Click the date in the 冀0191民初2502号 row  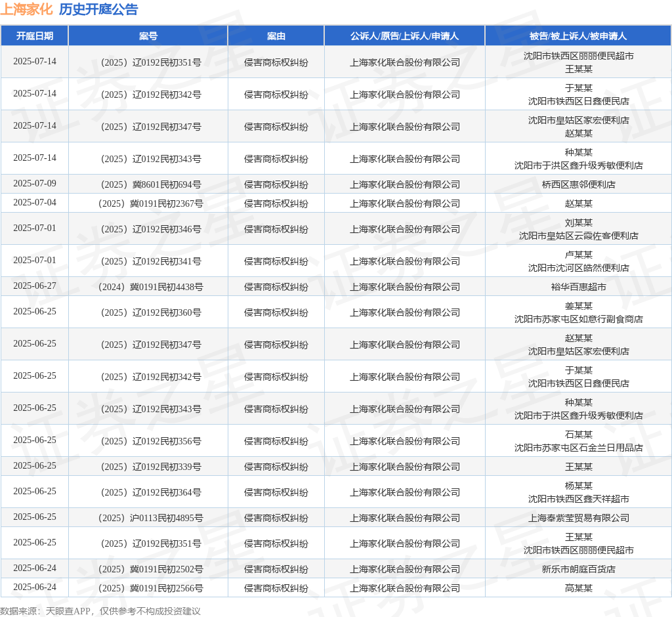pyautogui.click(x=35, y=568)
